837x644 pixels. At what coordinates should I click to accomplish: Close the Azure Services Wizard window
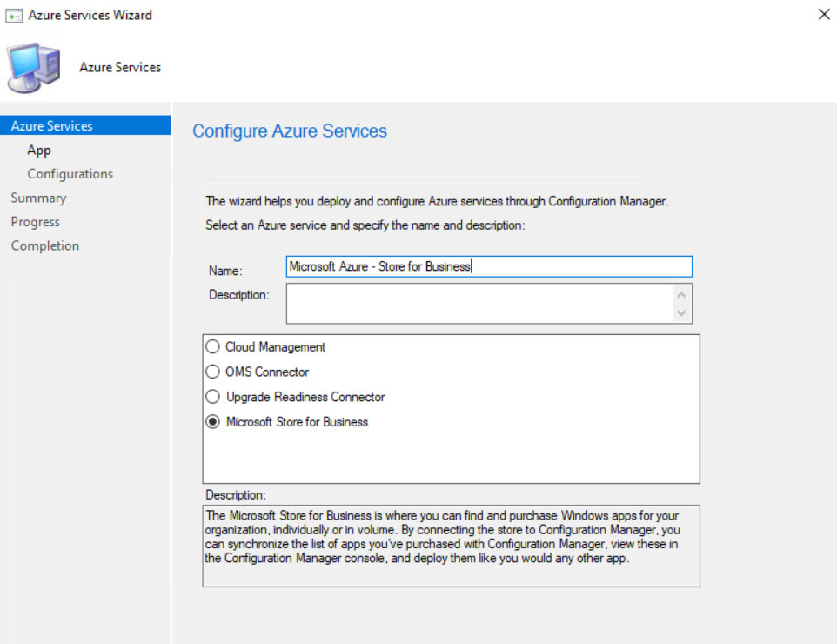[824, 15]
